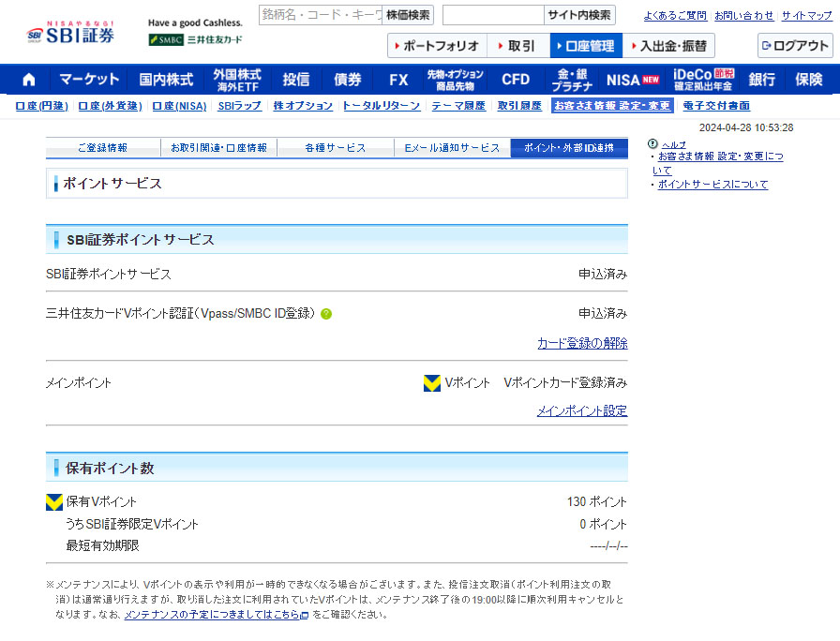Open the 入出金・振替 menu
This screenshot has width=840, height=641.
[x=667, y=46]
